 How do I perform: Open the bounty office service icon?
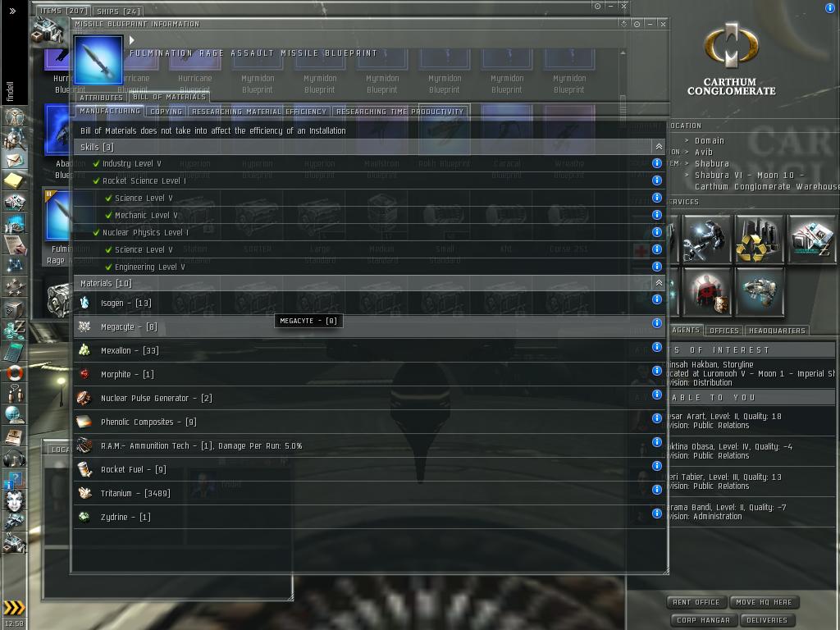(x=707, y=292)
